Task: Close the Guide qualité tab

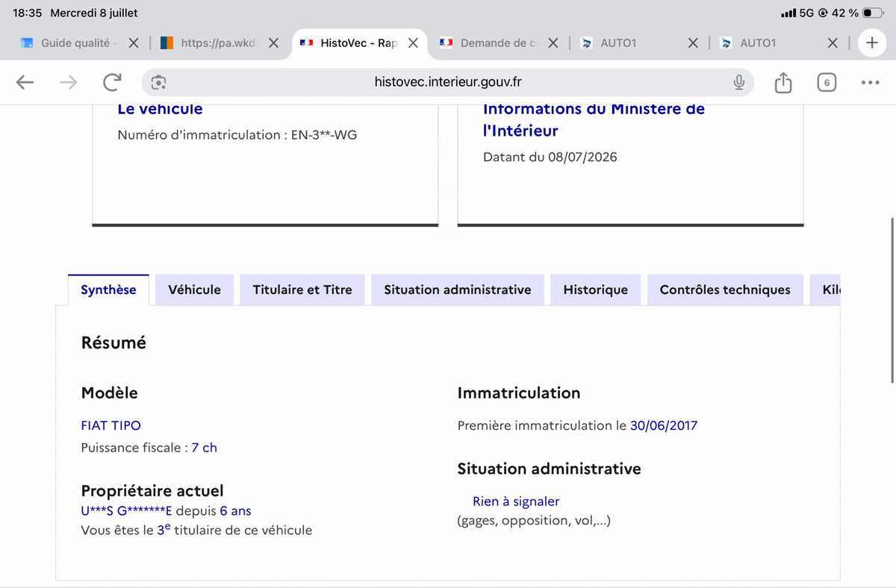Action: [x=133, y=43]
